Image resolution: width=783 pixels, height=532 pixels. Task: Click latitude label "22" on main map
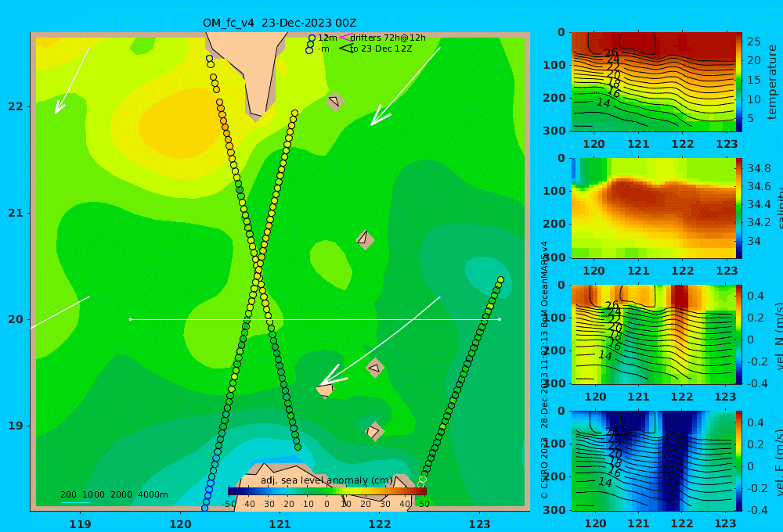tap(16, 106)
